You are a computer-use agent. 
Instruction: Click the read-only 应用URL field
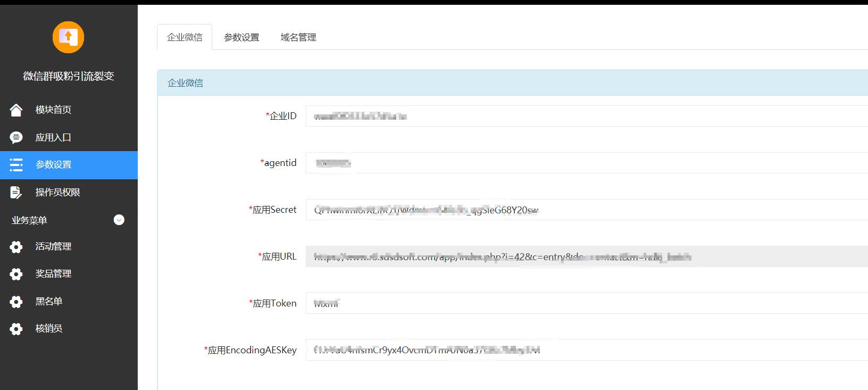pos(587,256)
